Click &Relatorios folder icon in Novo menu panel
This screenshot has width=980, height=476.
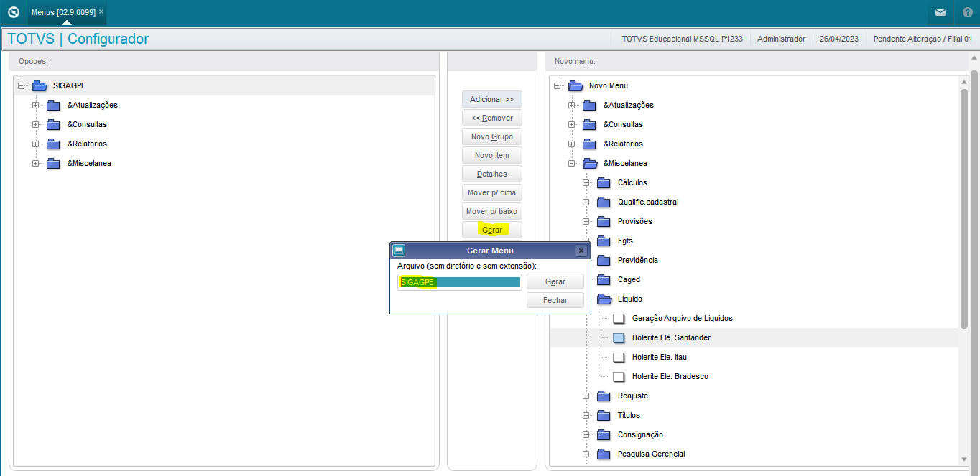pyautogui.click(x=590, y=144)
